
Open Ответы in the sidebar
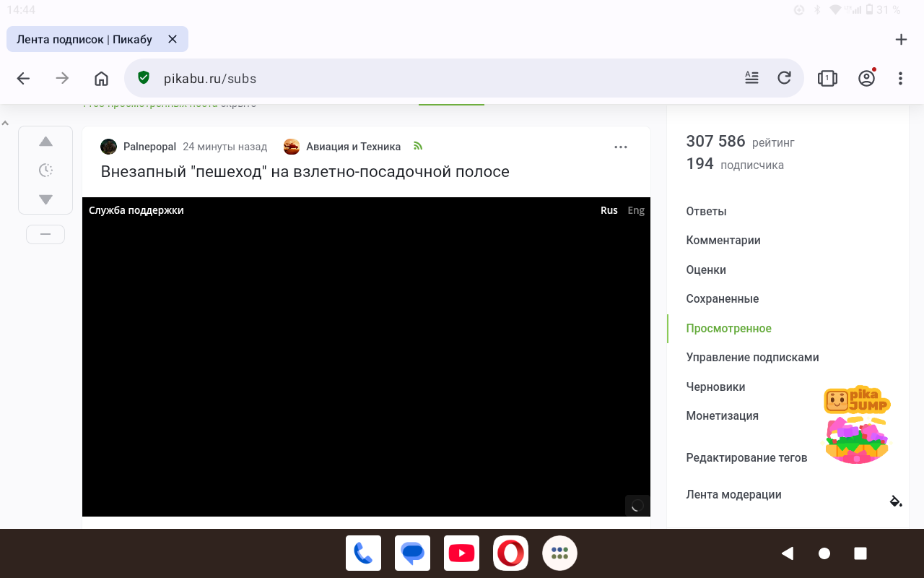(706, 212)
